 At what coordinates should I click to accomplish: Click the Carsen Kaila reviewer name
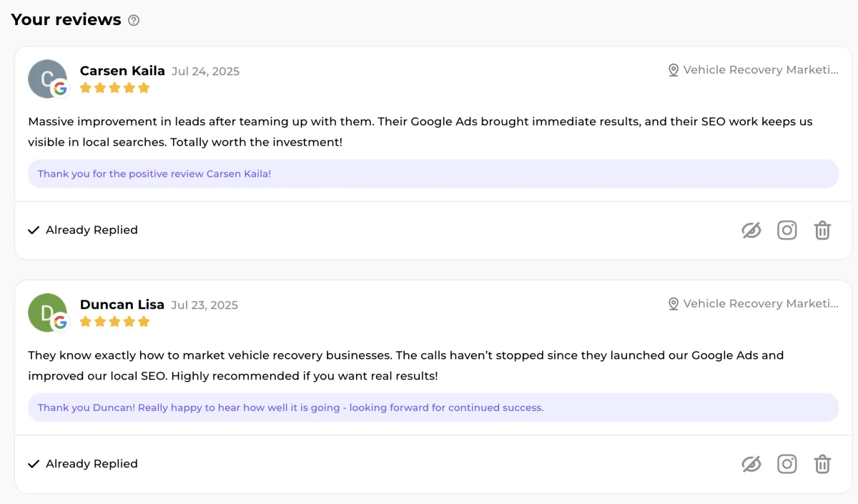(x=122, y=71)
